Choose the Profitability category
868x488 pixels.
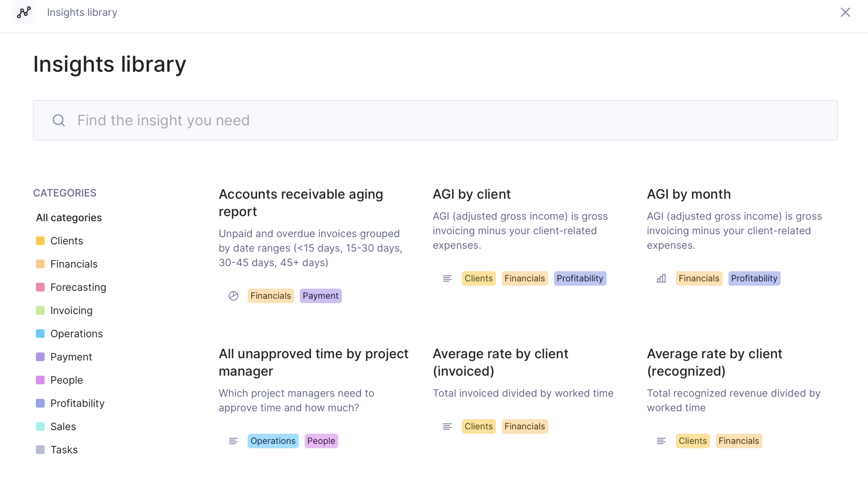(x=77, y=403)
